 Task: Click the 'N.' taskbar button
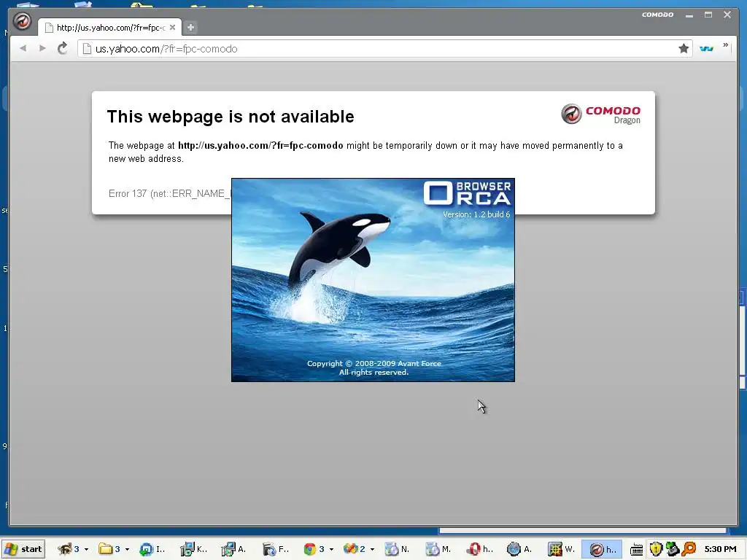pos(398,549)
